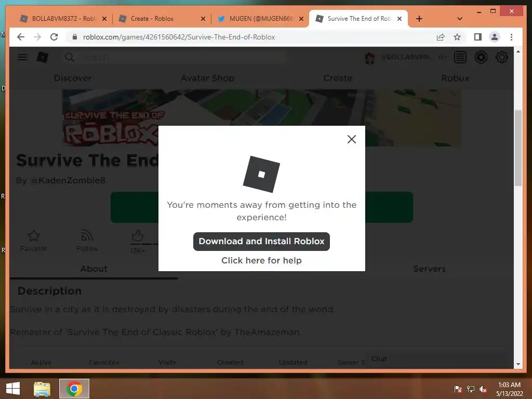This screenshot has height=399, width=532.
Task: Open the Click here for help link
Action: coord(261,260)
